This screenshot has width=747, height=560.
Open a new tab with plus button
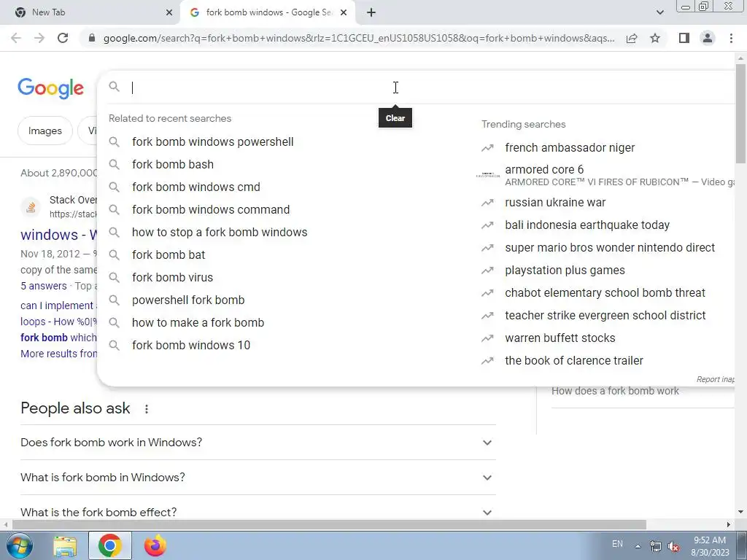pos(371,12)
